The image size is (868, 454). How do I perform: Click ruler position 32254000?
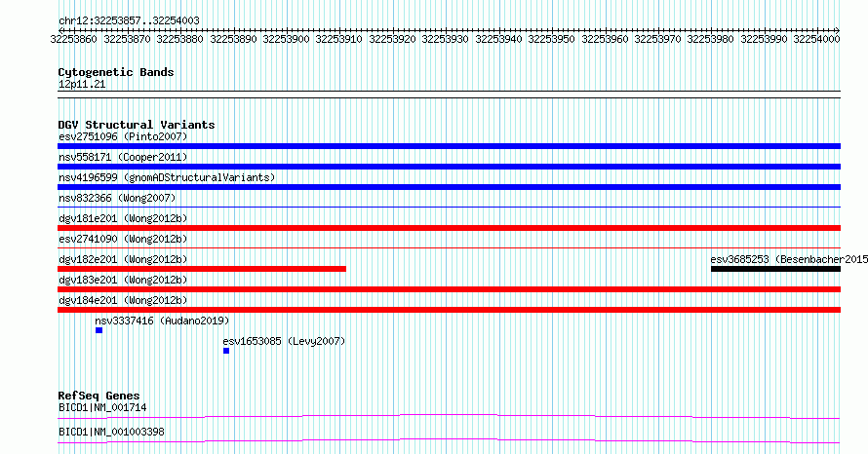816,39
